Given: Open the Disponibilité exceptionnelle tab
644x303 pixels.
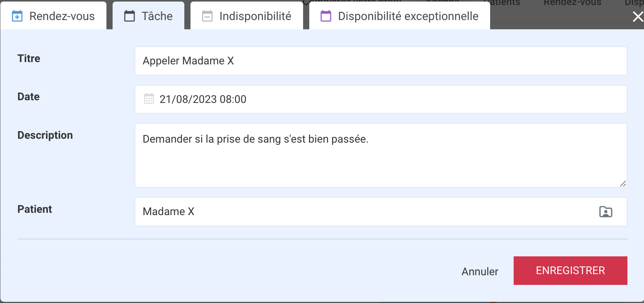Looking at the screenshot, I should (x=400, y=16).
